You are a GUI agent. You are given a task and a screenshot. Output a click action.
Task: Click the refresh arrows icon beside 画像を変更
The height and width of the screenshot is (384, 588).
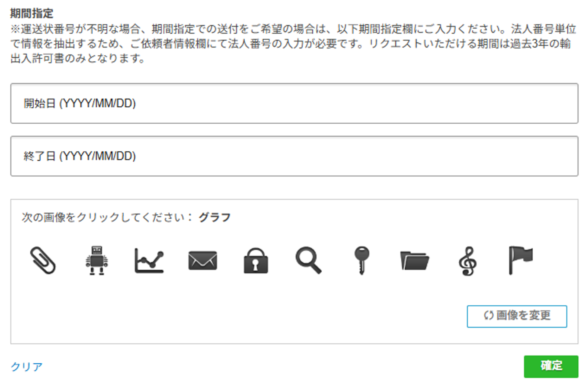489,316
